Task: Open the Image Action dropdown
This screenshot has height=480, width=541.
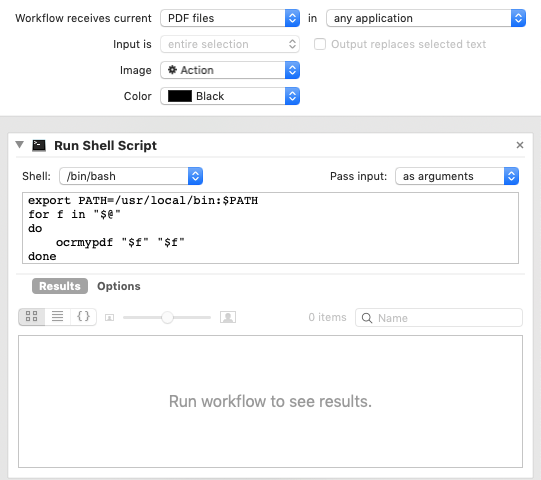Action: tap(230, 70)
